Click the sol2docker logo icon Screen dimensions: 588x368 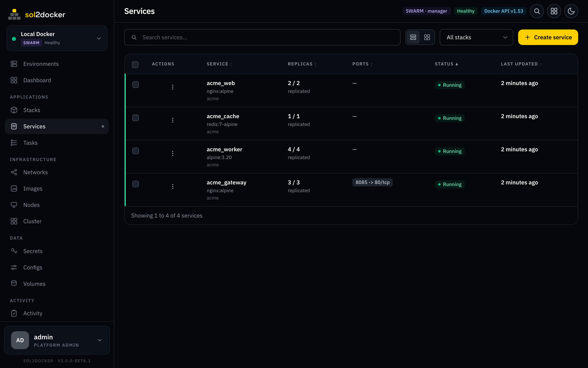(14, 14)
